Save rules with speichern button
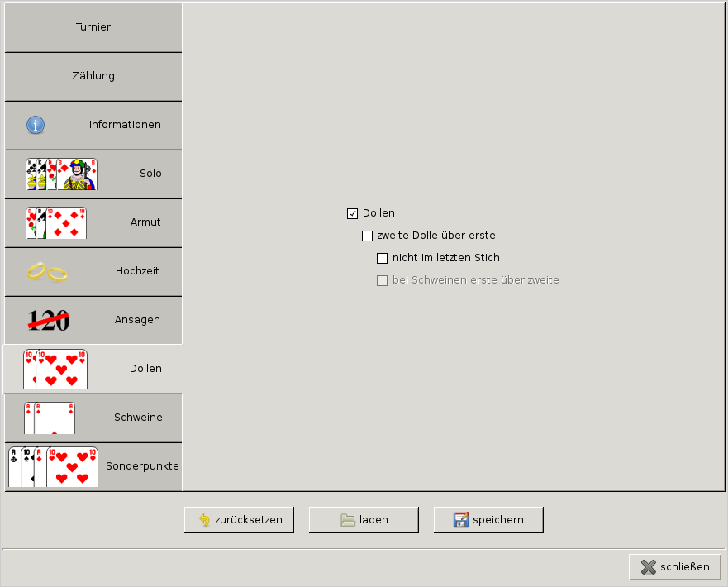The width and height of the screenshot is (728, 587). pyautogui.click(x=488, y=520)
